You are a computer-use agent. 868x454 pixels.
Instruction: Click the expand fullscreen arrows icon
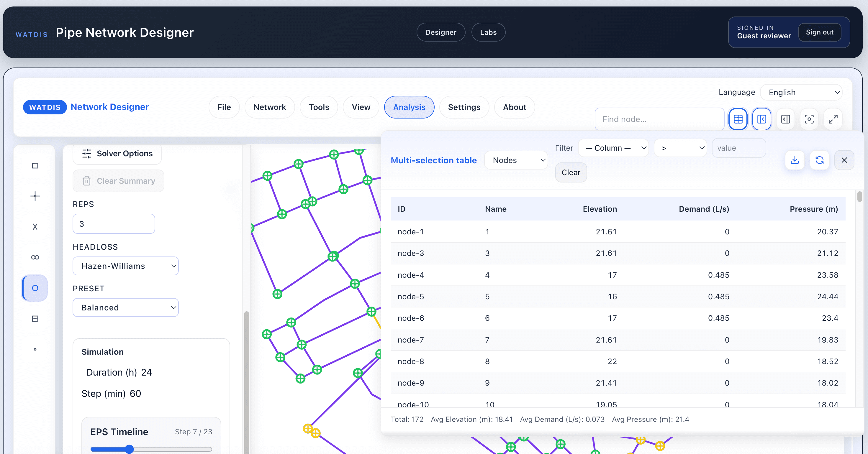[833, 119]
